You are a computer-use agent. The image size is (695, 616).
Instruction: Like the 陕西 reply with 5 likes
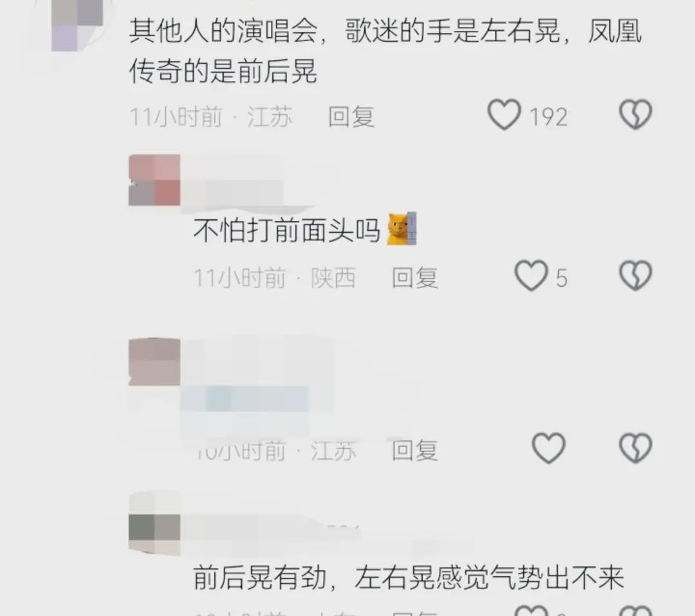(531, 275)
